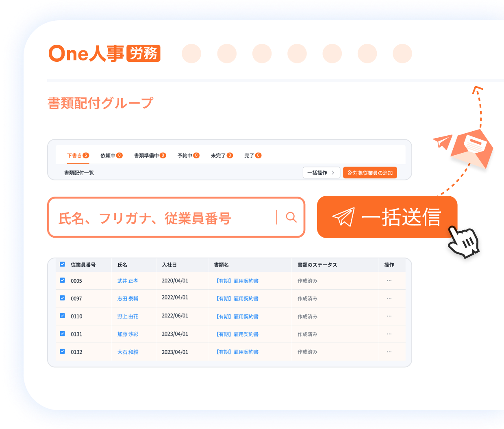Viewport: 504px width, 429px height.
Task: Open the ellipsis actions menu for employee 0110
Action: click(x=389, y=316)
